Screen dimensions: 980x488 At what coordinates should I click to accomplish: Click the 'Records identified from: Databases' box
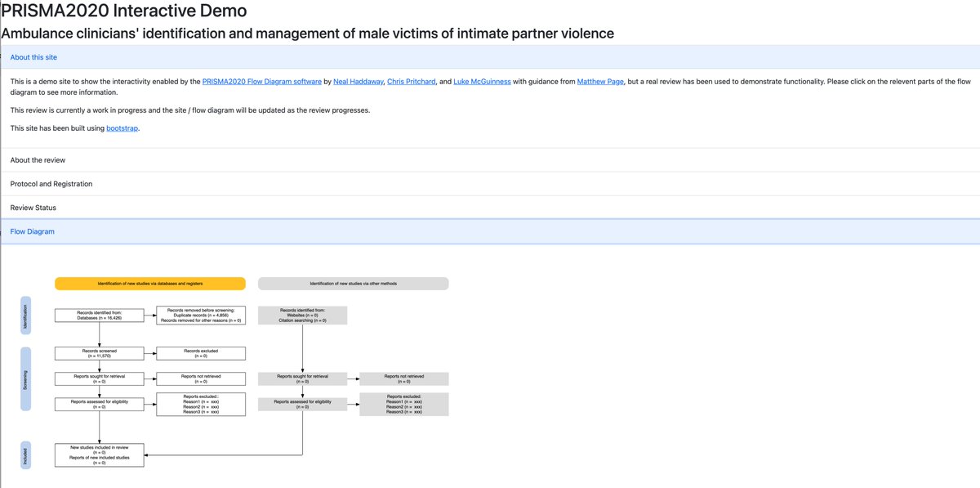pyautogui.click(x=100, y=316)
